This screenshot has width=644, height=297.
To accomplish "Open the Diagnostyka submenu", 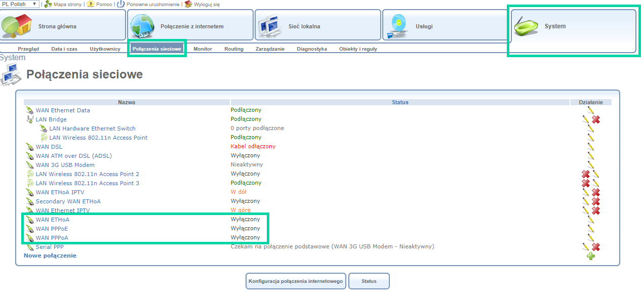I will pyautogui.click(x=312, y=49).
